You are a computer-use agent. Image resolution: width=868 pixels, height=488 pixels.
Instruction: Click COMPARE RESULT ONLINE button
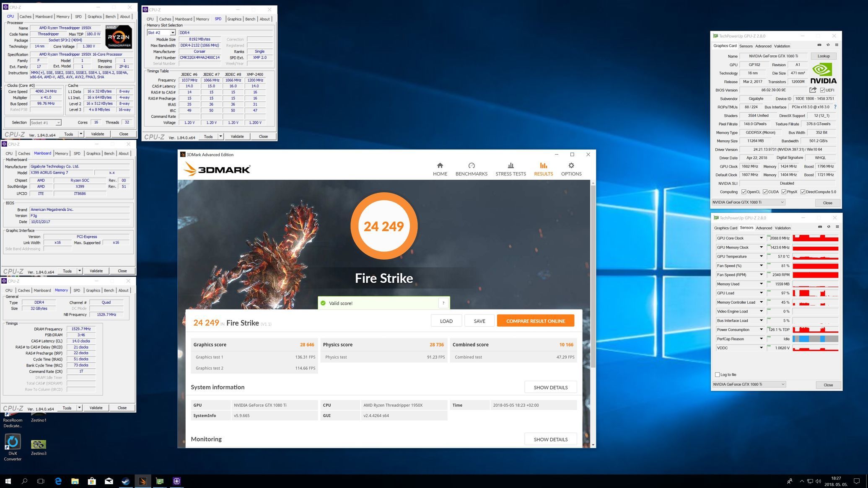[535, 321]
